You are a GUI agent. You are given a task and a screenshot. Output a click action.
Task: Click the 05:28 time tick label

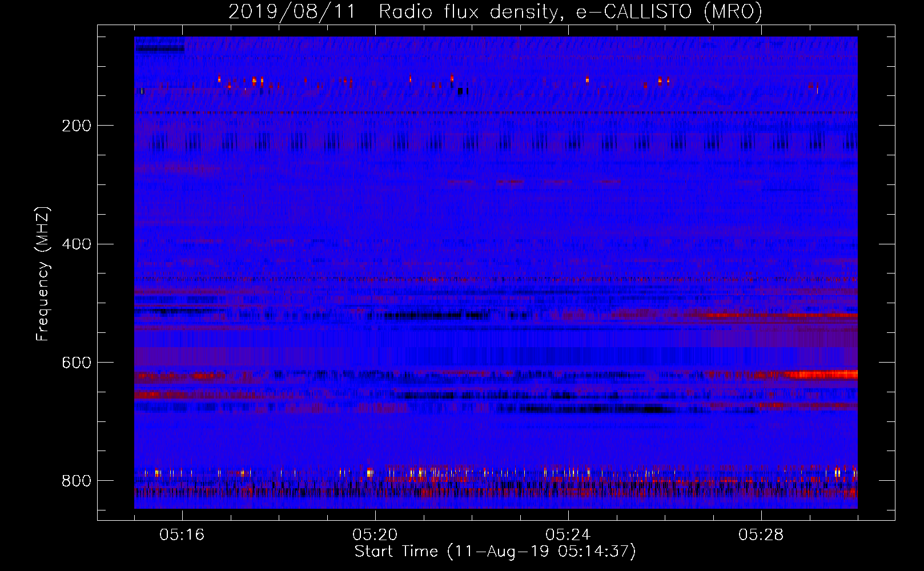(761, 535)
